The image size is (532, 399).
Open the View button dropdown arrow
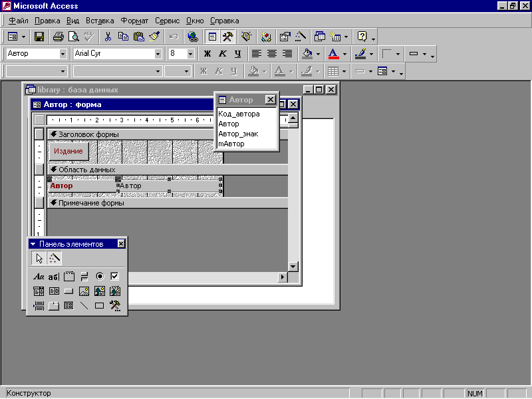[24, 37]
